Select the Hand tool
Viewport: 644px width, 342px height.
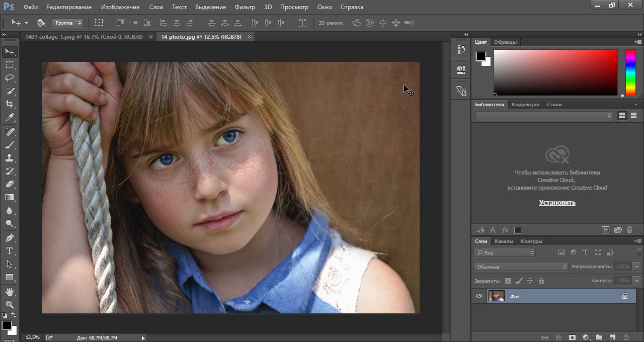coord(10,291)
